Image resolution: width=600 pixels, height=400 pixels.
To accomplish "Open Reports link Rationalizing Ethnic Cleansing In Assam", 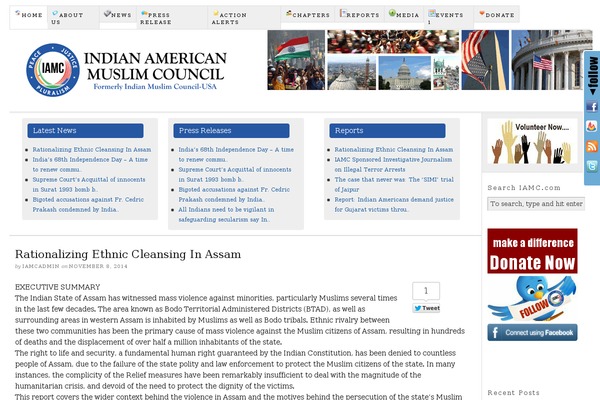I will [394, 150].
